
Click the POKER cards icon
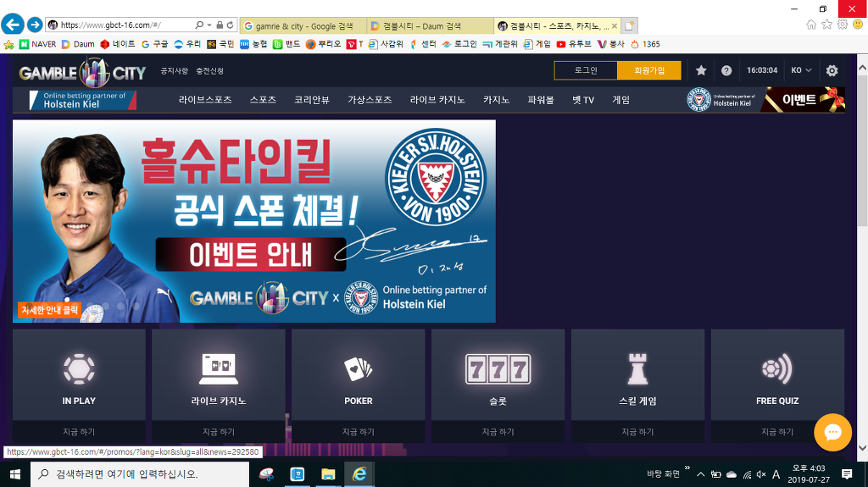[359, 368]
